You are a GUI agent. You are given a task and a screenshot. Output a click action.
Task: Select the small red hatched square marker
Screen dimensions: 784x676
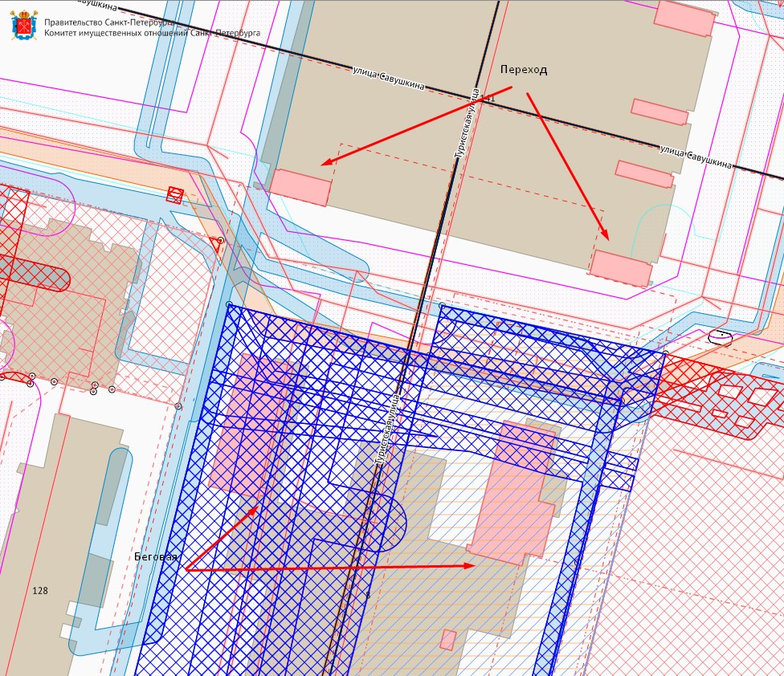click(175, 195)
